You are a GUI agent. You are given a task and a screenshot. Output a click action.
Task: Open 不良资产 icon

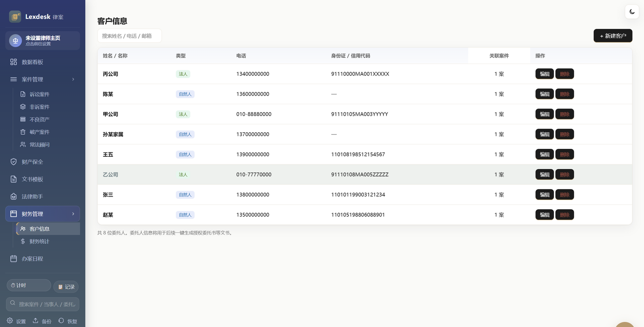coord(23,119)
